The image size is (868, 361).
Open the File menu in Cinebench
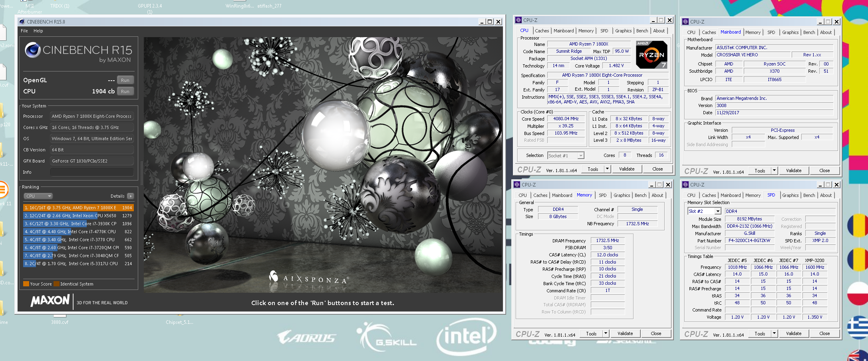(24, 31)
